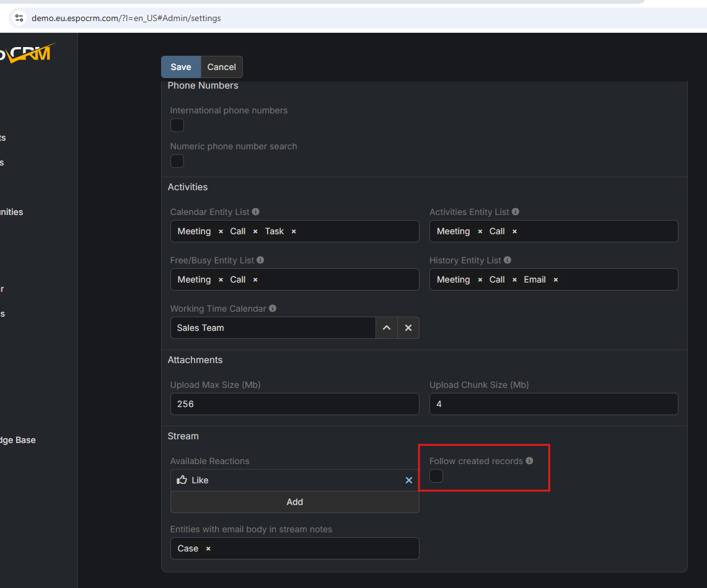Open the browser site information icon

(19, 18)
